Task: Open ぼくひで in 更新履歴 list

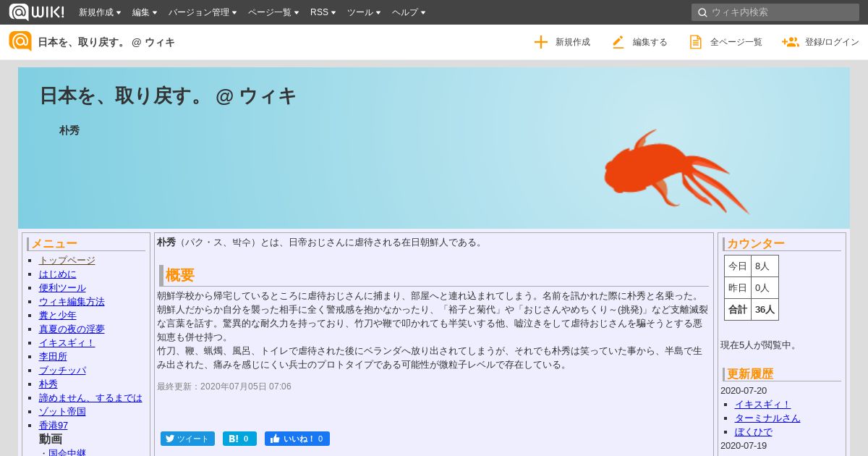Action: (x=754, y=431)
